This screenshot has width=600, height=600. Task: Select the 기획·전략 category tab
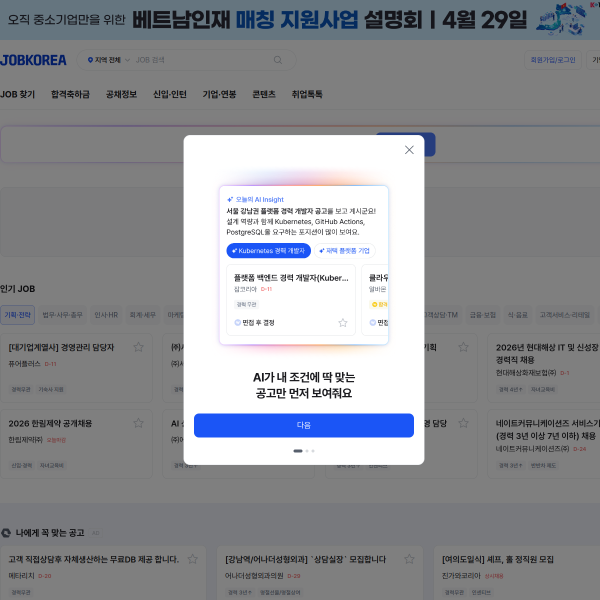coord(17,315)
